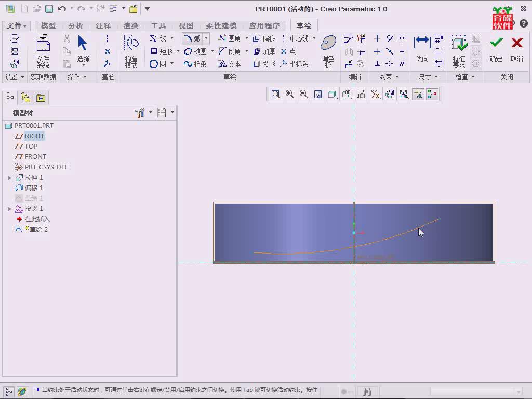Expand the 拉伸 1 tree node

9,178
